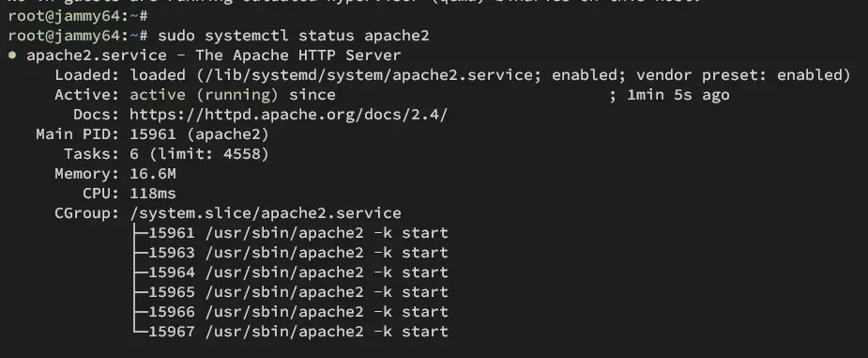This screenshot has height=358, width=868.
Task: Click the green status dot beside apache2.service
Action: click(12, 55)
